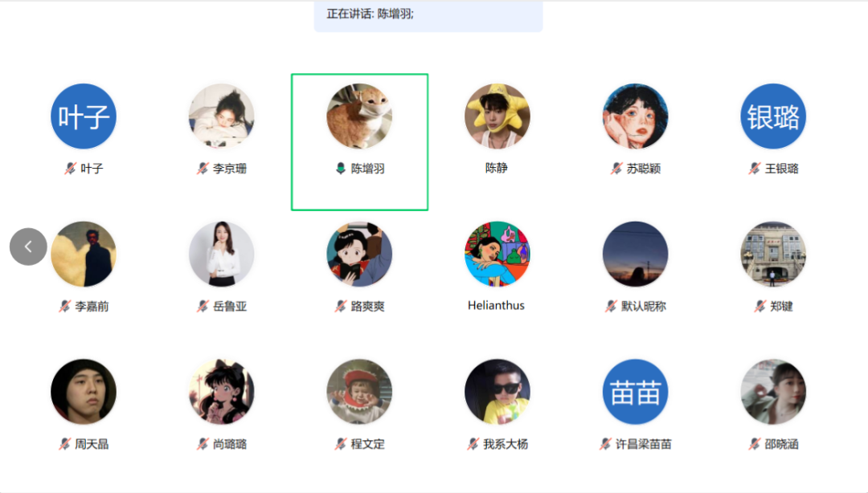Select the 苗苗 blue avatar
The width and height of the screenshot is (868, 493).
(635, 392)
